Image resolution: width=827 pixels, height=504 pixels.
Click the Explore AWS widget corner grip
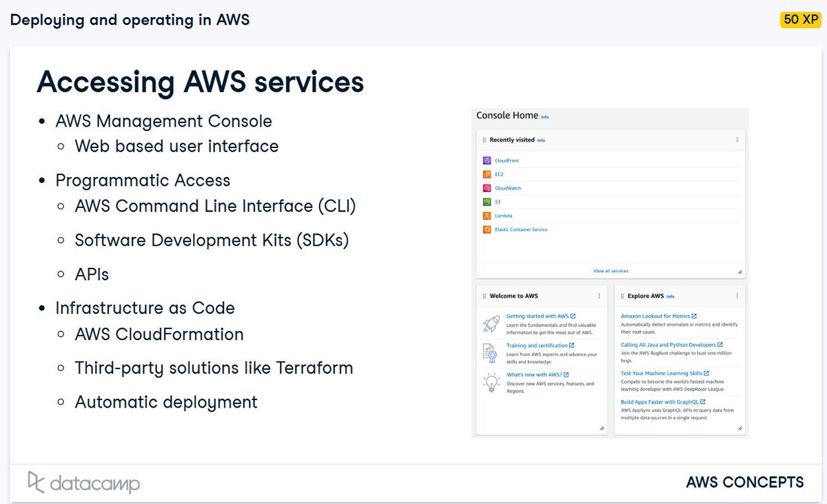[740, 428]
